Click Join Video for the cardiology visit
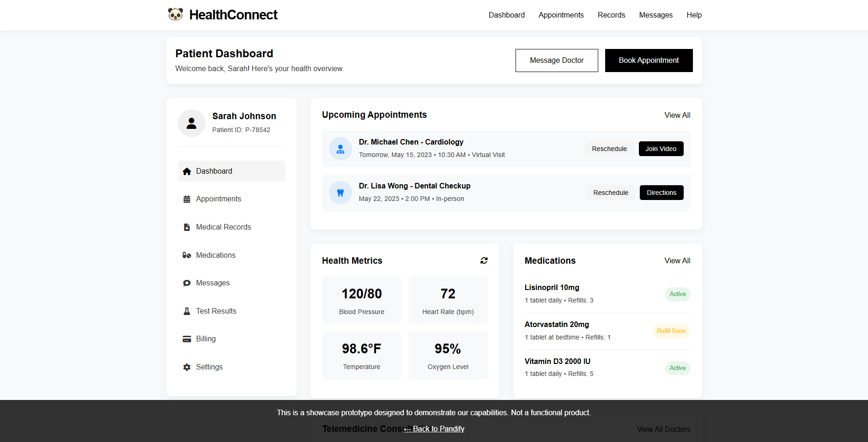868x442 pixels. coord(661,148)
